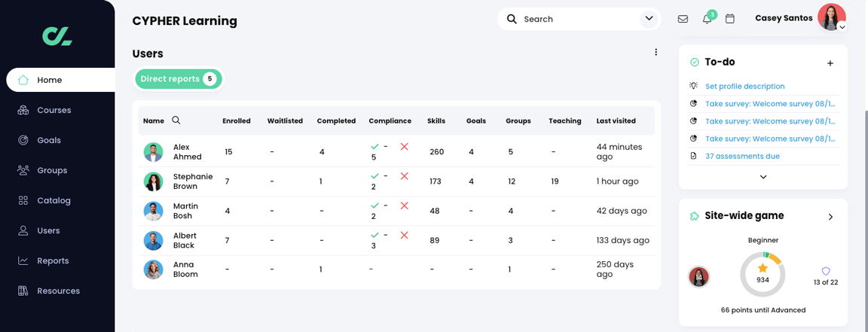The width and height of the screenshot is (868, 332).
Task: Click player avatar in Site-wide game
Action: 698,277
